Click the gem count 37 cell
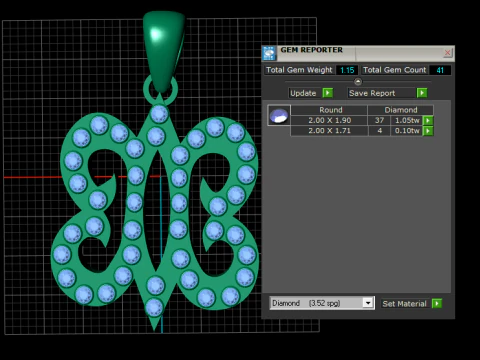This screenshot has height=360, width=480. pyautogui.click(x=379, y=120)
